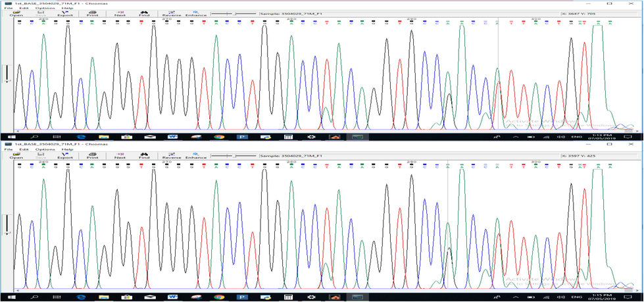This screenshot has width=644, height=302.
Task: Open Help menu in window reading X: 3647
Action: click(x=67, y=8)
